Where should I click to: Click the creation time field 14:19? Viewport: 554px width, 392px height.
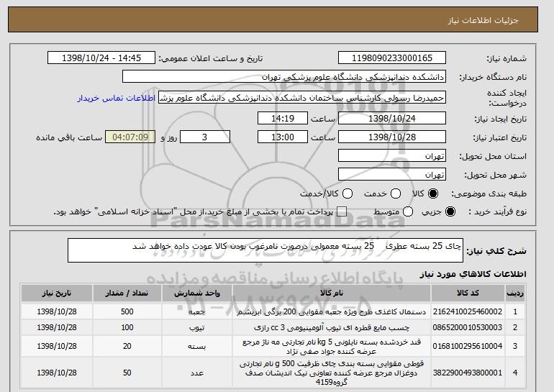283,118
